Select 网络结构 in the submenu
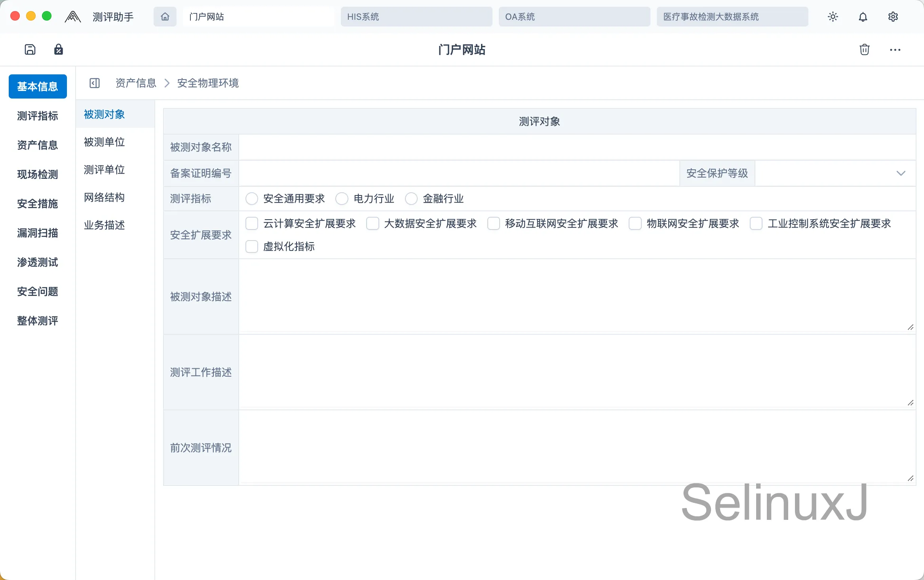The width and height of the screenshot is (924, 580). 105,197
